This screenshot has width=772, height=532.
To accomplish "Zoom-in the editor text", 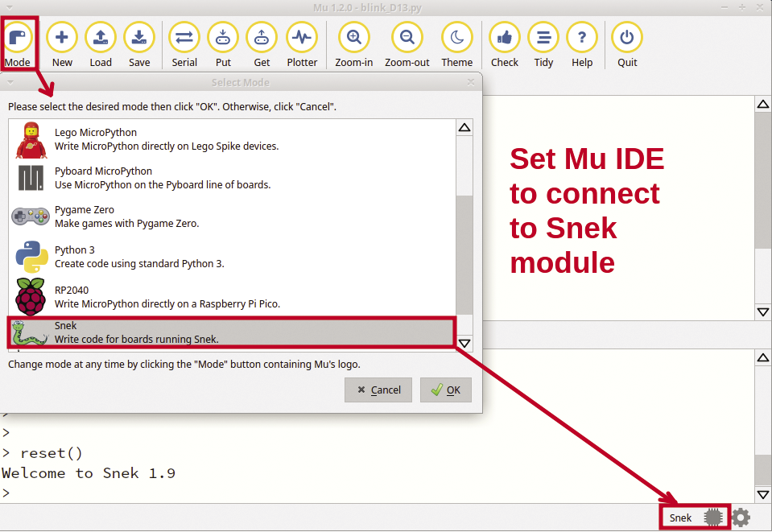I will point(354,45).
